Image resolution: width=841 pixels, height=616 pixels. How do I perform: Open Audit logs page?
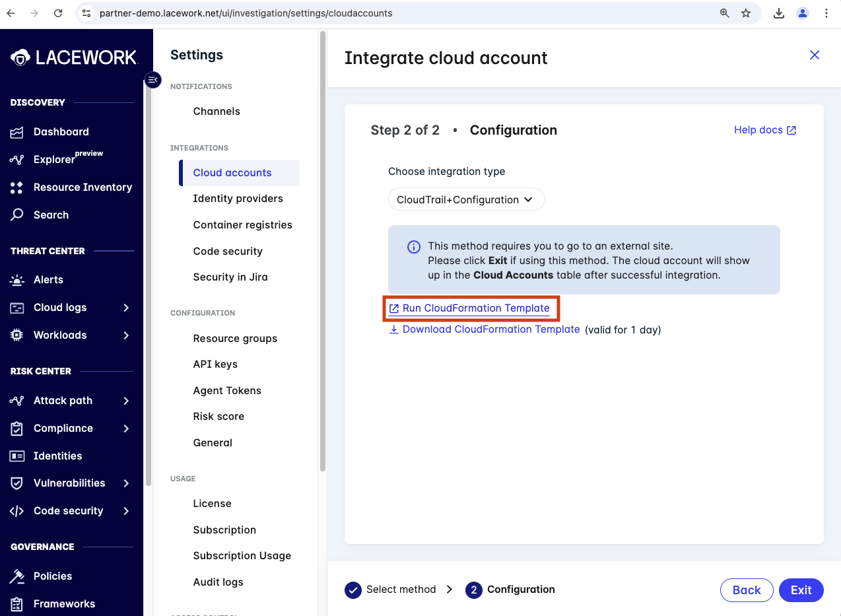point(218,582)
